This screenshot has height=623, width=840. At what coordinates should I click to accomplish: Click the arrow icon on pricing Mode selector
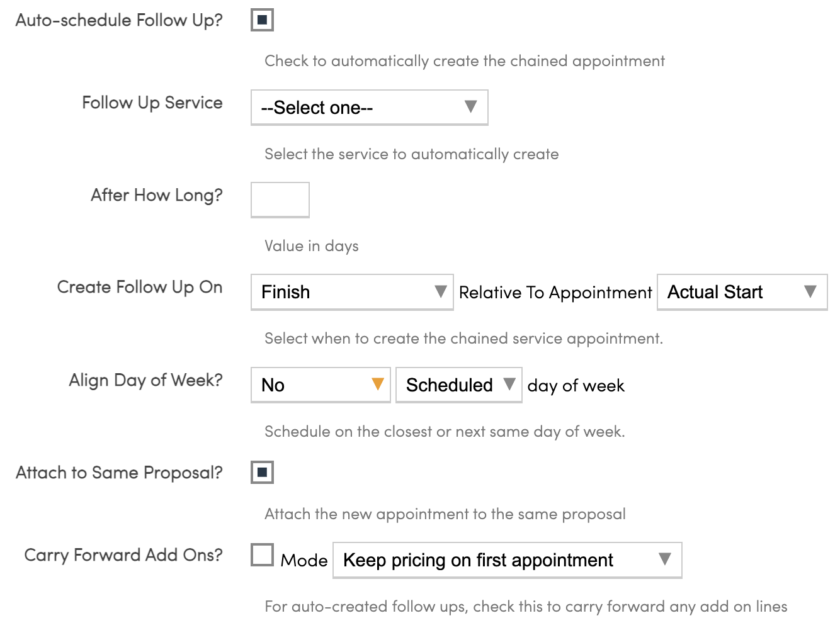coord(664,559)
